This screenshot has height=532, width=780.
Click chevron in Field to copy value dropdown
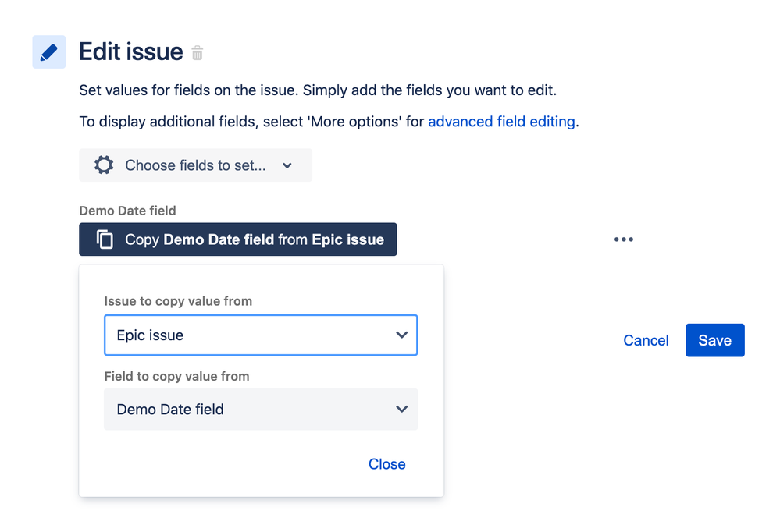(402, 409)
